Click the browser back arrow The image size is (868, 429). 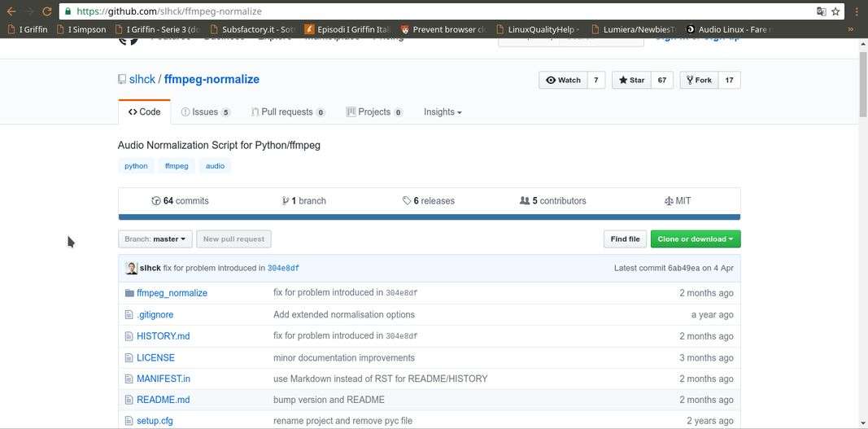point(11,11)
